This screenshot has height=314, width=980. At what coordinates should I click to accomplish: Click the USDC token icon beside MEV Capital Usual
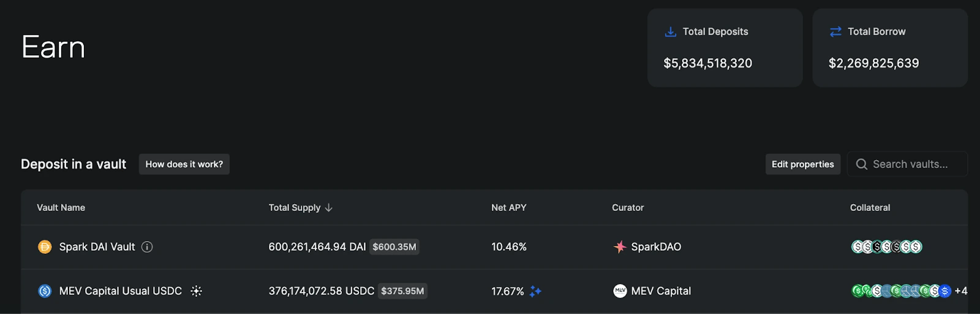pos(45,291)
